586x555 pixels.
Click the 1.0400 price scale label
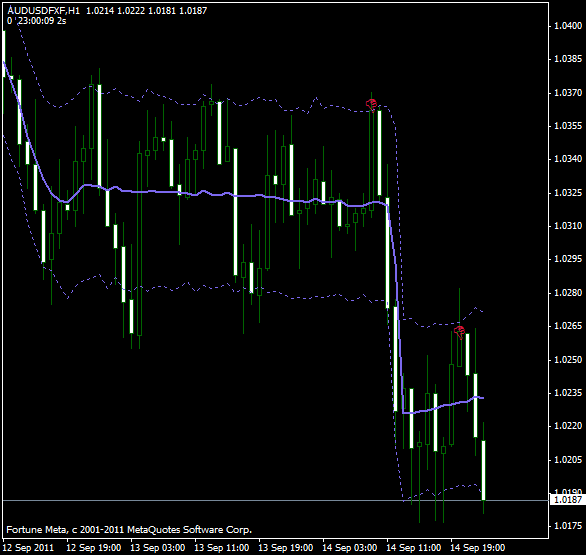pos(568,26)
